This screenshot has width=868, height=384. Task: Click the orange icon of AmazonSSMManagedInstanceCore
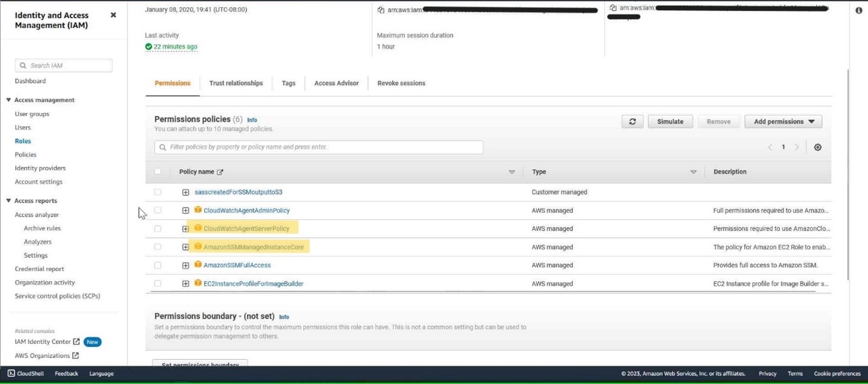click(x=198, y=246)
